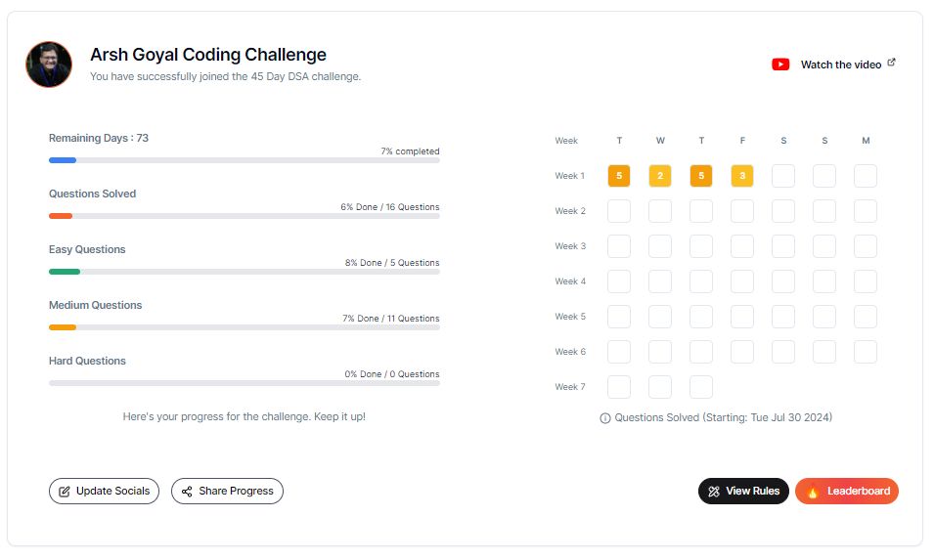The image size is (934, 560).
Task: Click the empty Week 1 Monday box
Action: pyautogui.click(x=866, y=176)
